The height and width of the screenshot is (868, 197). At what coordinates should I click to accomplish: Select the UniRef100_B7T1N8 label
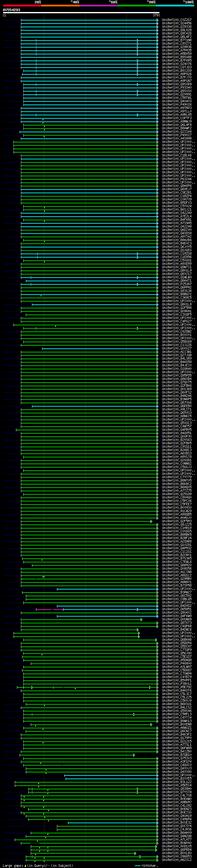[177, 40]
